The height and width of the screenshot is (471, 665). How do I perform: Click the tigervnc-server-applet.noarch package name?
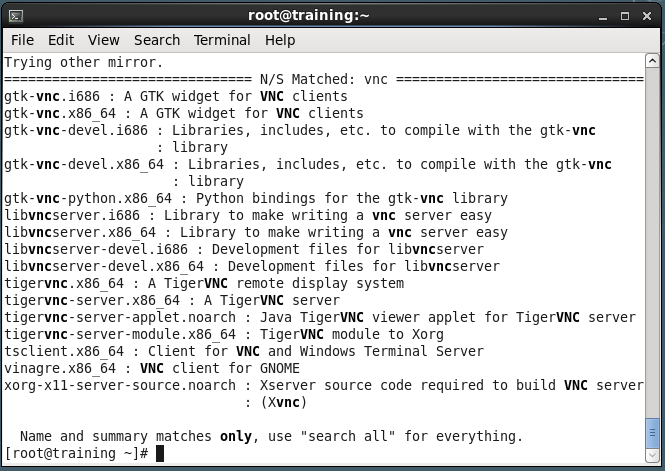click(120, 317)
